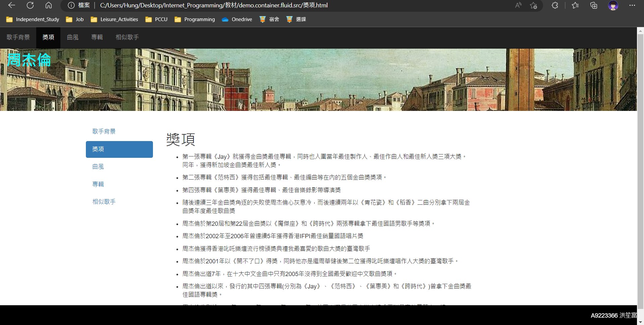644x325 pixels.
Task: Open the Settings and more menu
Action: (633, 5)
